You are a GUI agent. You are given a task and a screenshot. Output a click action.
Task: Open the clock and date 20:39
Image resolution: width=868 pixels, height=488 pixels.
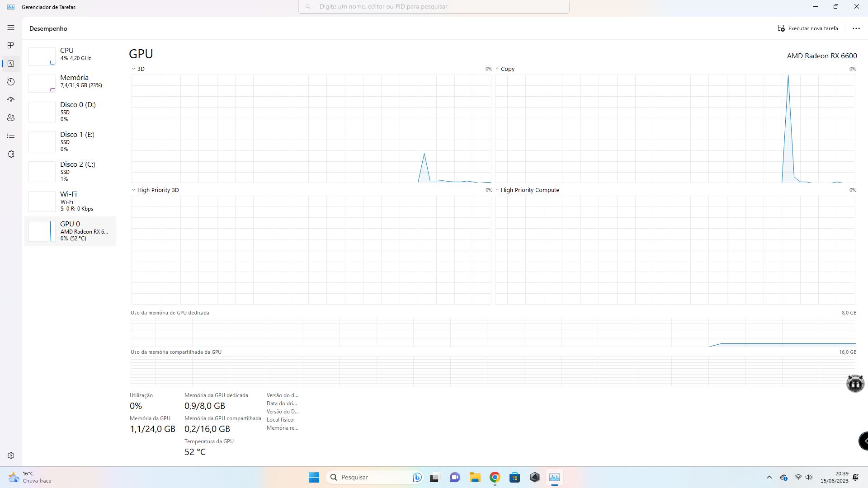point(835,477)
